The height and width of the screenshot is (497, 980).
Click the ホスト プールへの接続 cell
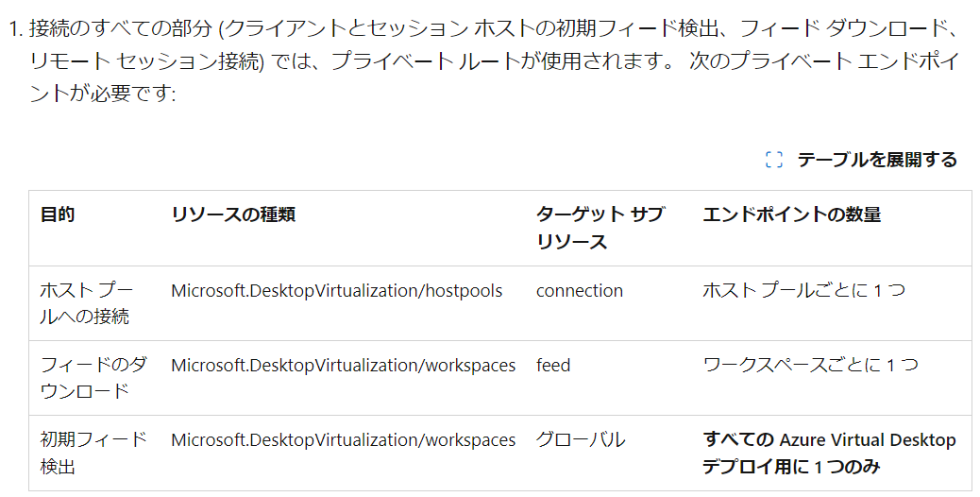click(x=87, y=303)
